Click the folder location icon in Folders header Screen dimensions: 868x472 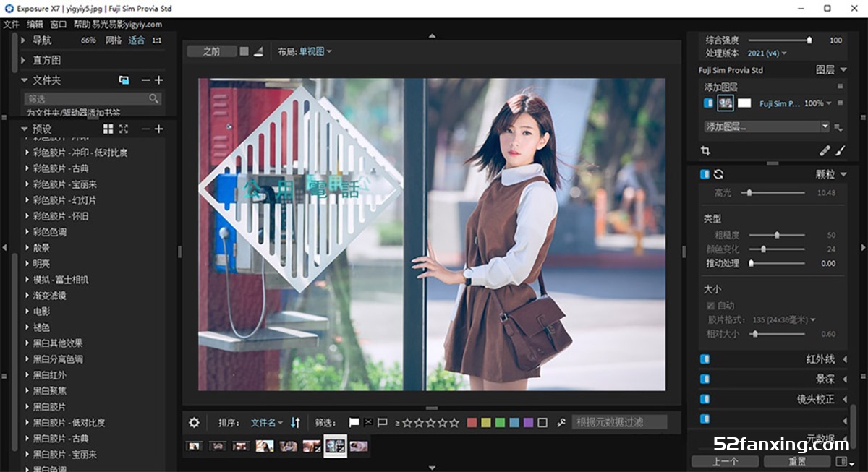[124, 80]
